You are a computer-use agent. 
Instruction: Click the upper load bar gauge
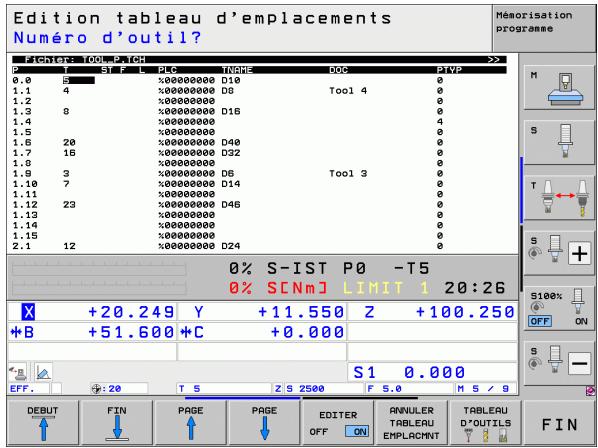pyautogui.click(x=99, y=268)
